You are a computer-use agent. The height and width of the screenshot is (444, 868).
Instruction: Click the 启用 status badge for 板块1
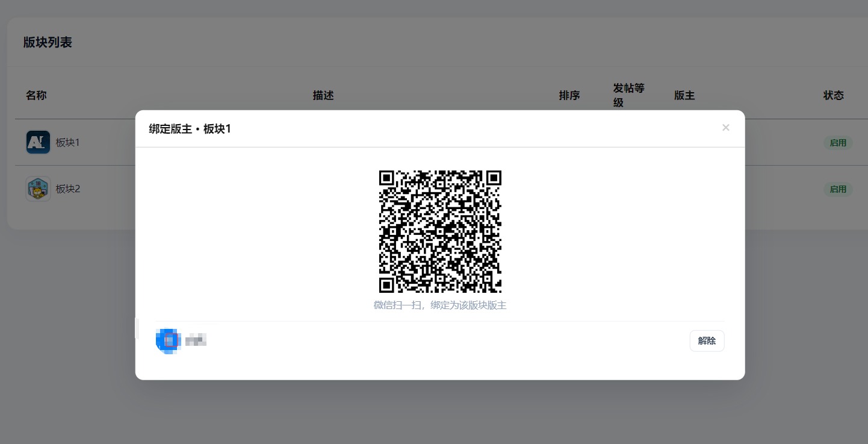pyautogui.click(x=838, y=143)
